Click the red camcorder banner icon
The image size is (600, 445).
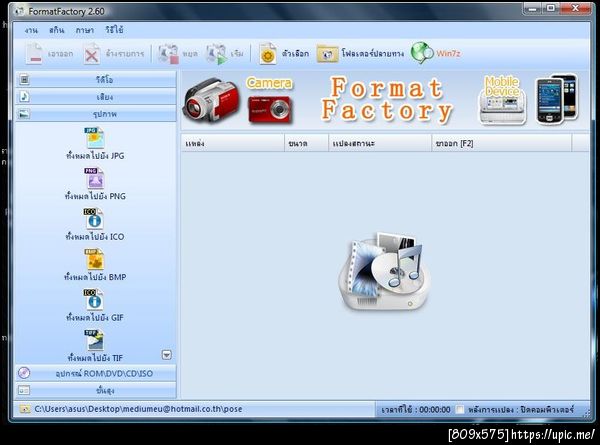(x=212, y=100)
